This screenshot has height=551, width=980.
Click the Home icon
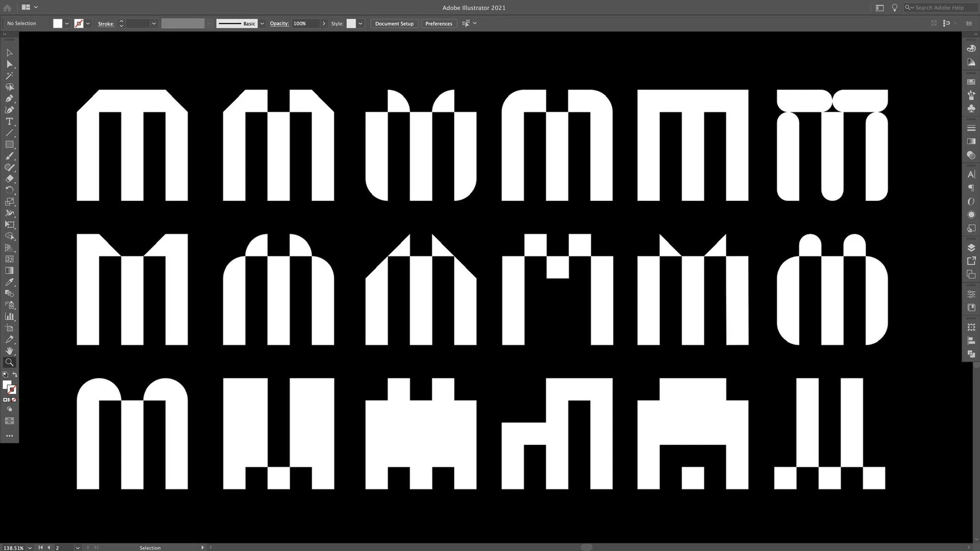pyautogui.click(x=8, y=8)
